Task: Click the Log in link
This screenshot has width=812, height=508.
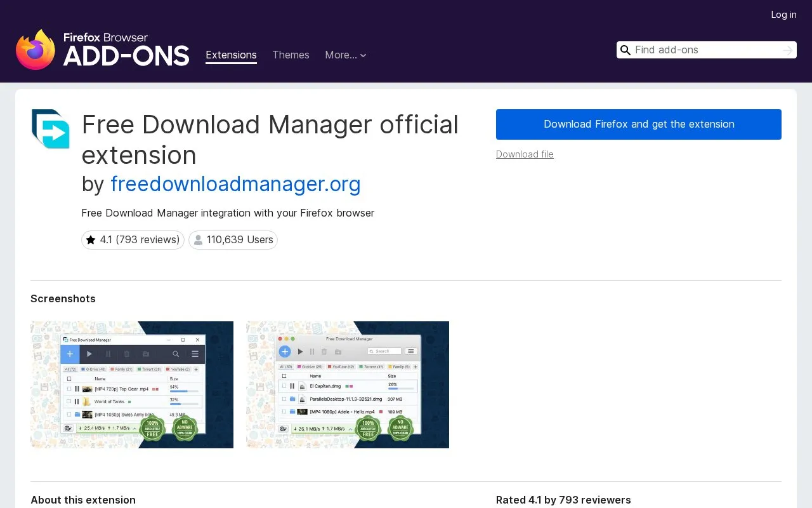Action: tap(783, 15)
